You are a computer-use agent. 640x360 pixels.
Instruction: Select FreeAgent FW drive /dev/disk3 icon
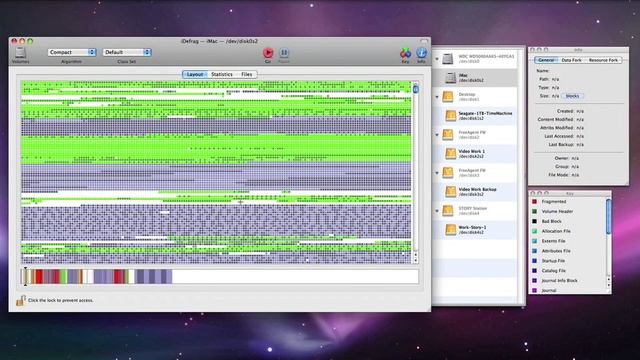448,173
